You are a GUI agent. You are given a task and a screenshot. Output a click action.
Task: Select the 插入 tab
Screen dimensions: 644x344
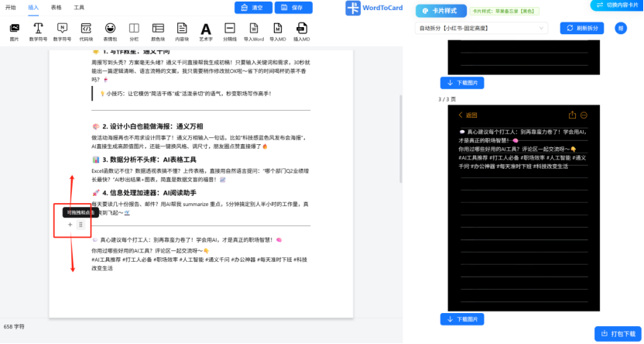[34, 8]
